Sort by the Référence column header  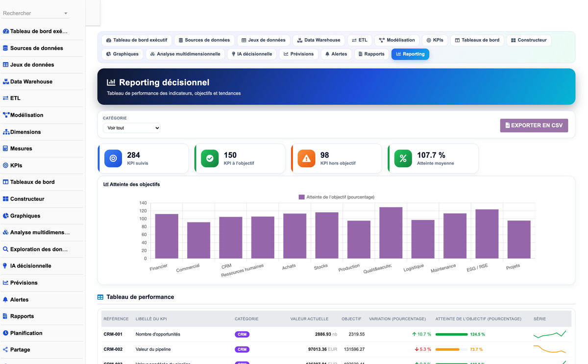click(x=116, y=319)
